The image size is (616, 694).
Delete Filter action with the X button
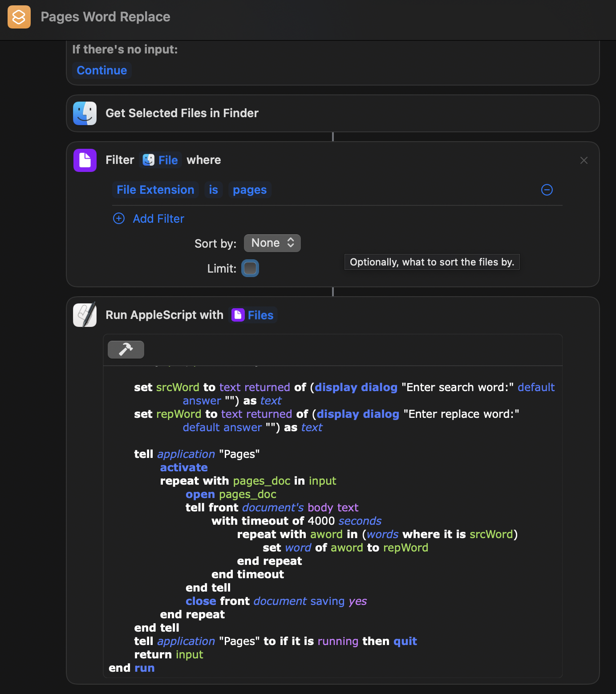point(584,160)
